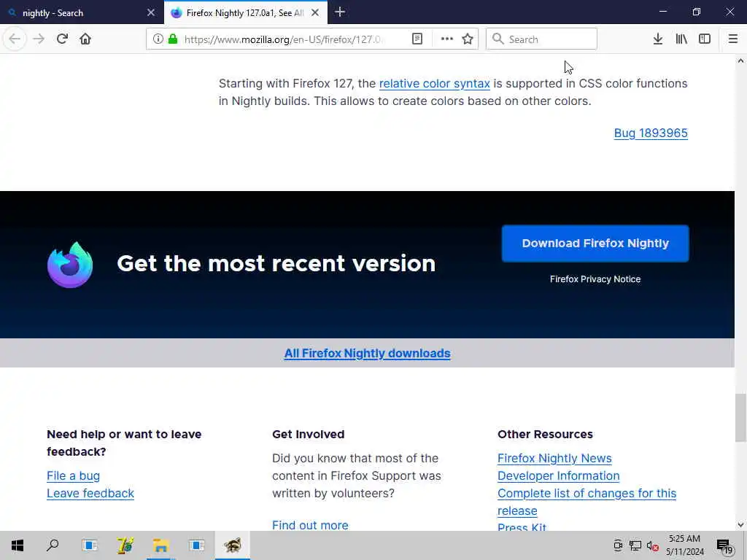The width and height of the screenshot is (747, 560).
Task: Activate the raccoon browser taskbar icon
Action: pos(233,545)
